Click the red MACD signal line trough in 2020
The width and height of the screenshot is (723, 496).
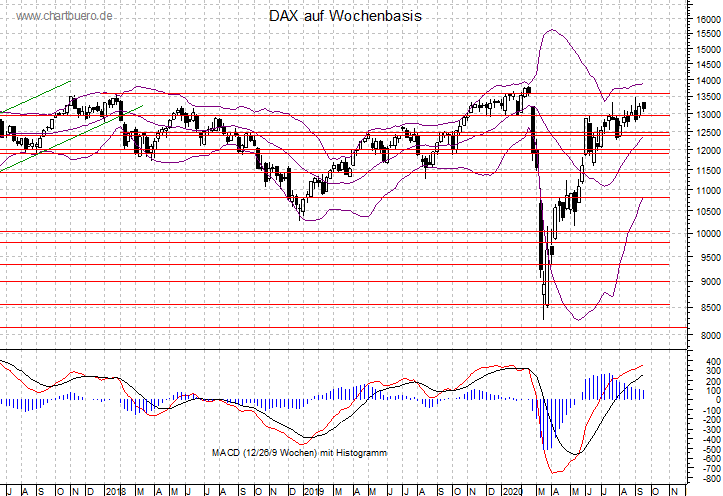(x=552, y=473)
